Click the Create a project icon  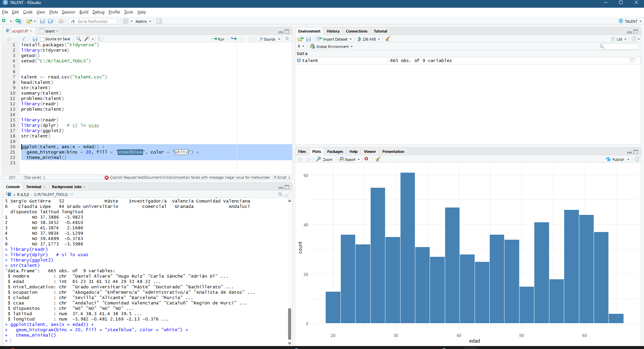18,21
